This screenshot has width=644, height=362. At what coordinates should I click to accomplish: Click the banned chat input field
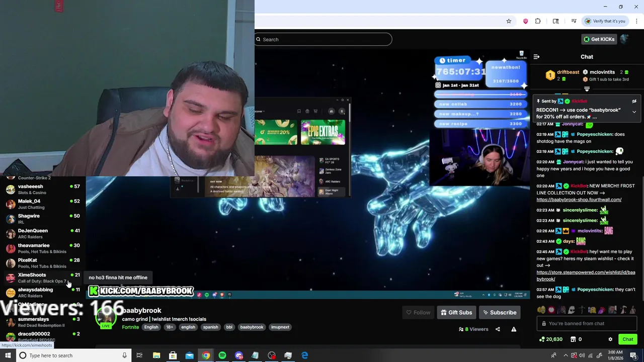(587, 324)
